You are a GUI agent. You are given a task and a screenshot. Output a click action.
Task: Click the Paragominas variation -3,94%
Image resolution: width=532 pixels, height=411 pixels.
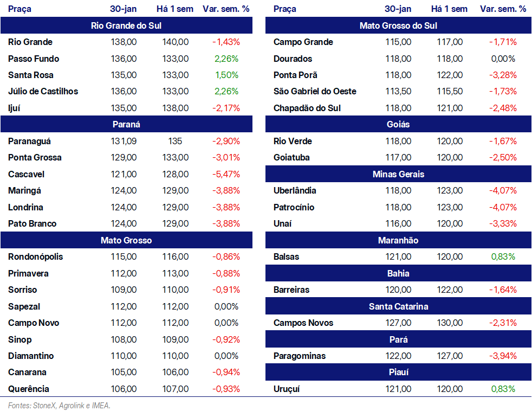(x=503, y=356)
